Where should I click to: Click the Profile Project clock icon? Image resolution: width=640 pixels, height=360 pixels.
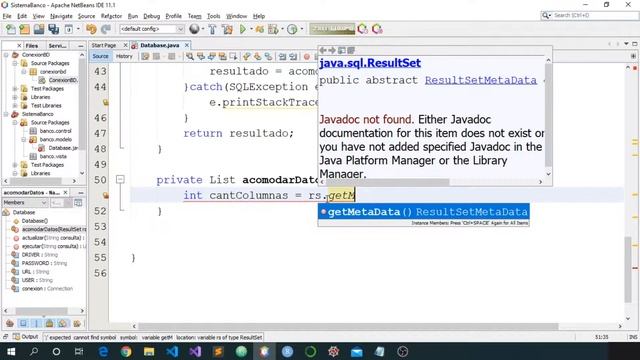(x=292, y=29)
